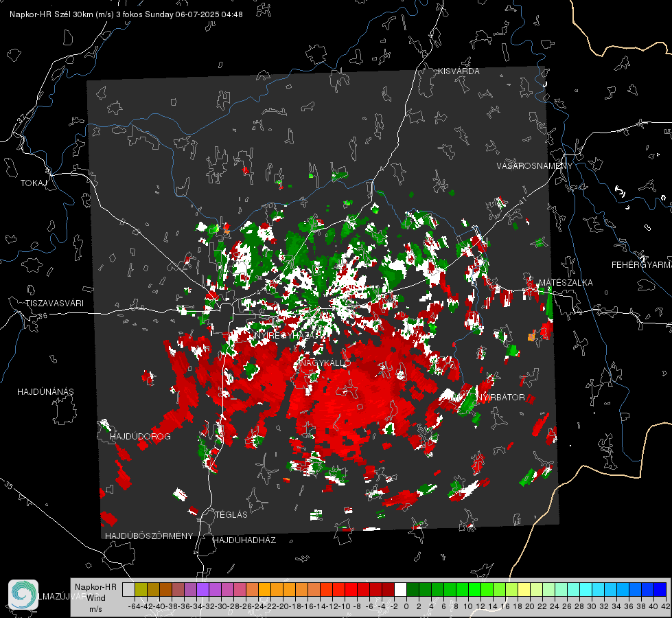Click the Napkor-HR Wind m/s legend title
Image resolution: width=672 pixels, height=618 pixels.
pyautogui.click(x=95, y=597)
